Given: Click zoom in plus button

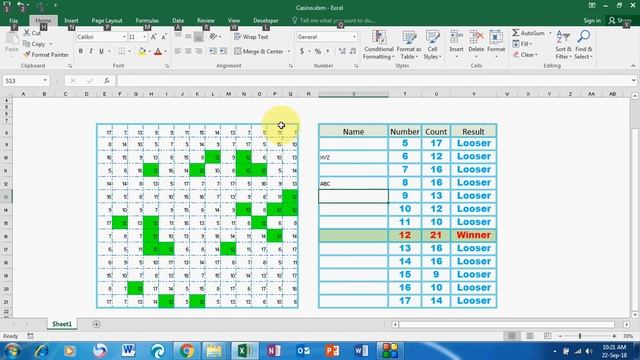Looking at the screenshot, I should click(x=614, y=336).
